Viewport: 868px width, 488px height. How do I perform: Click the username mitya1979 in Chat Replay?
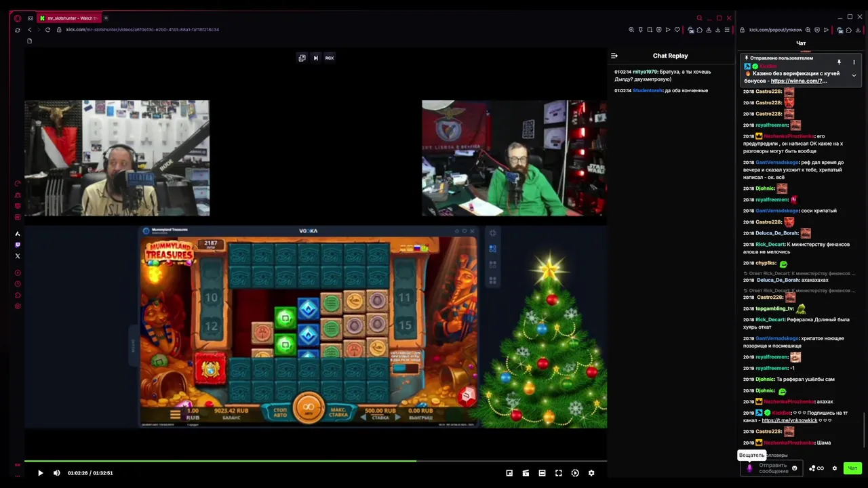[x=645, y=72]
